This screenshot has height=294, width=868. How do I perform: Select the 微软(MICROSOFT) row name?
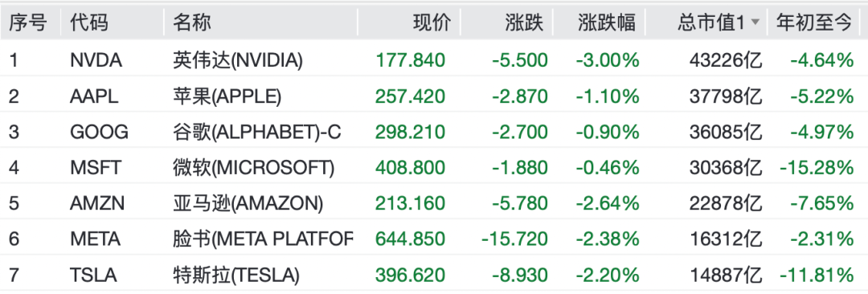click(x=253, y=167)
